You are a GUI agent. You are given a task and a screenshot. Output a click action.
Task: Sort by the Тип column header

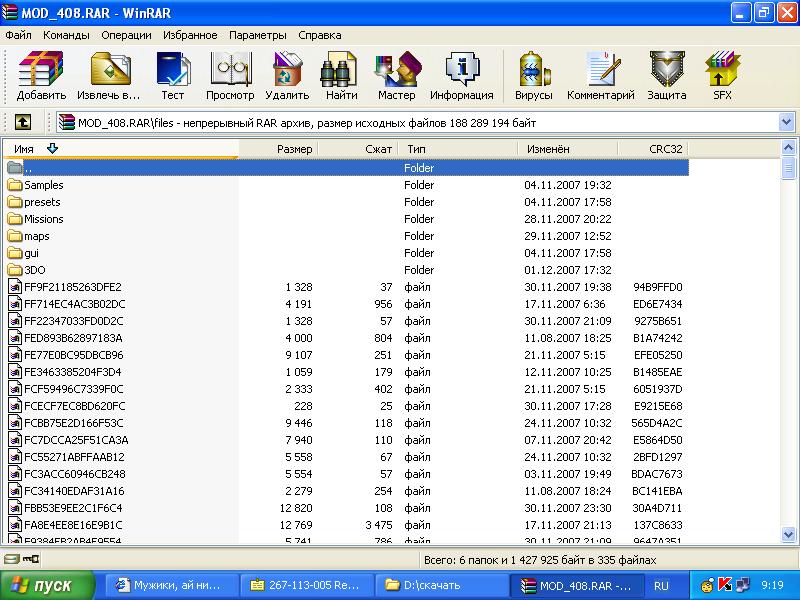(458, 149)
